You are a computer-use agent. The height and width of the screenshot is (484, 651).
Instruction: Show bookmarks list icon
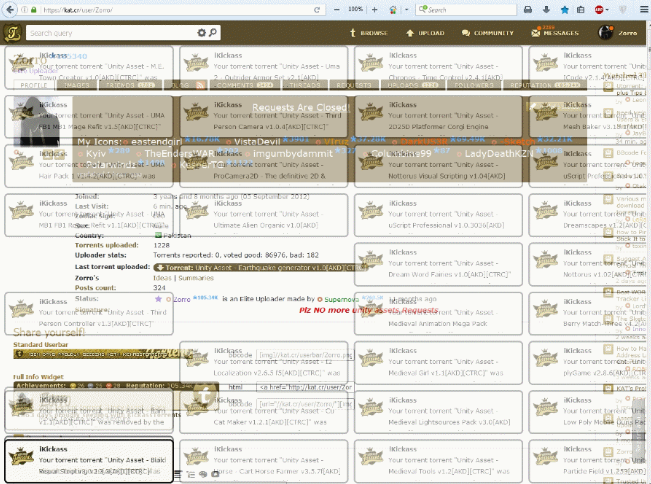click(580, 10)
